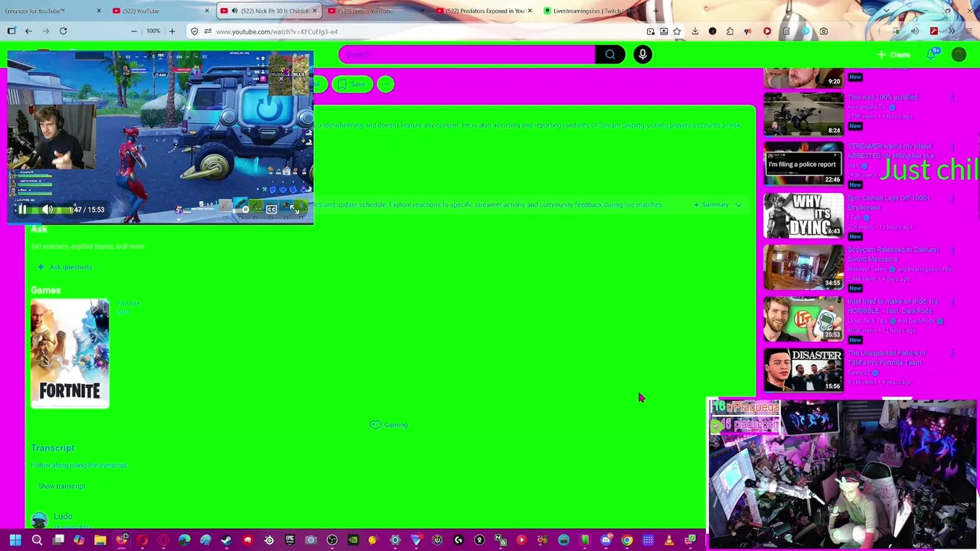Open the Create button
This screenshot has width=980, height=551.
coord(894,54)
